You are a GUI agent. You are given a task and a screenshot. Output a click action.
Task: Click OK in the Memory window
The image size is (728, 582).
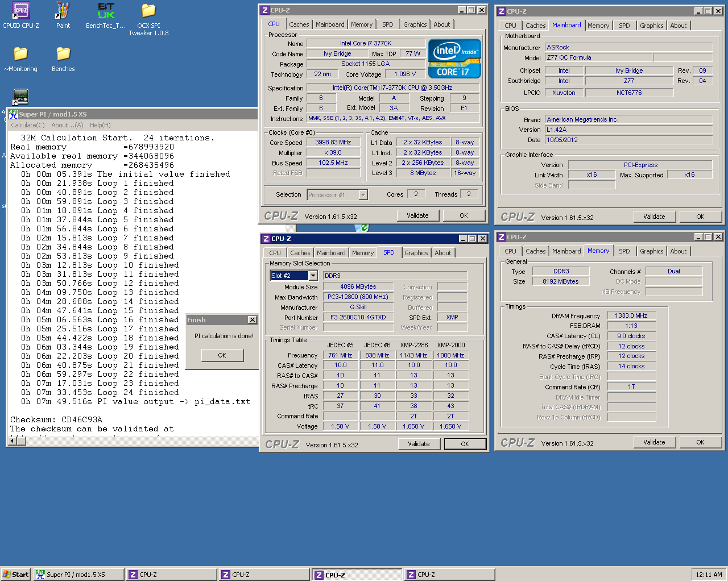coord(700,442)
